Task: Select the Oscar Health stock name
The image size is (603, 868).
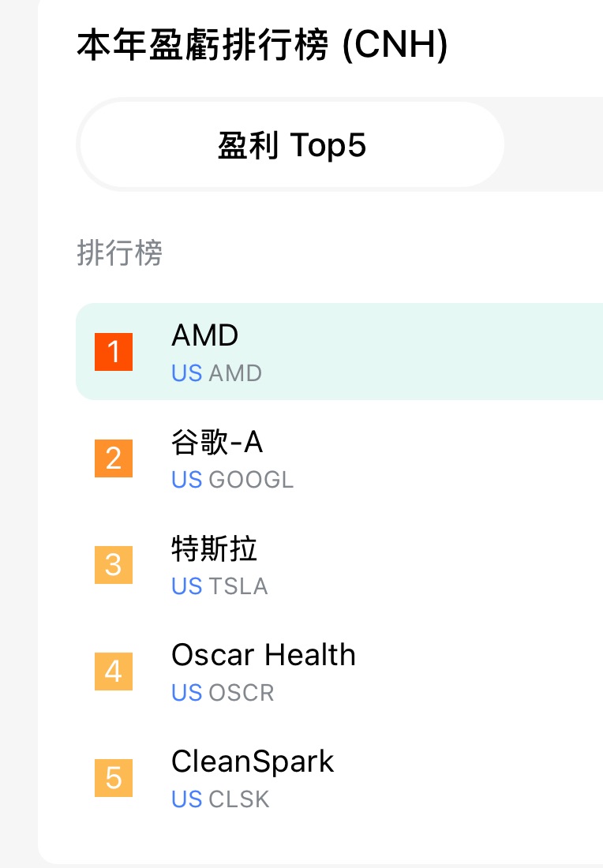Action: [263, 655]
